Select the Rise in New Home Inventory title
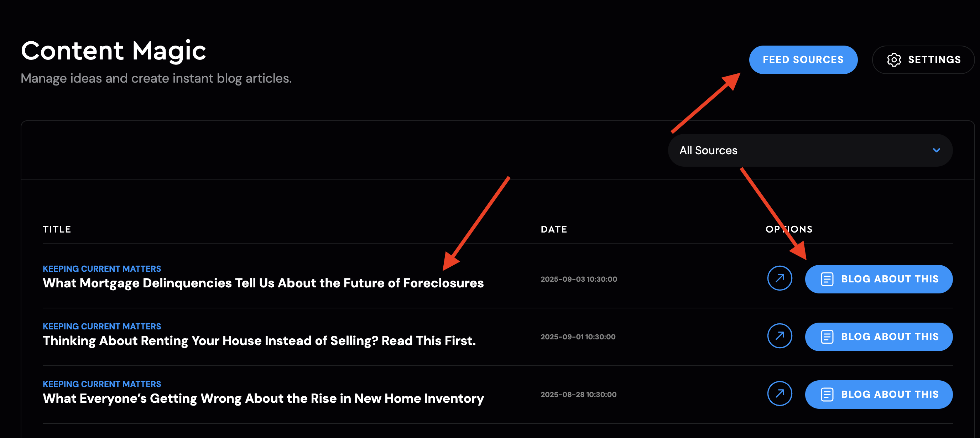The width and height of the screenshot is (980, 438). (263, 398)
